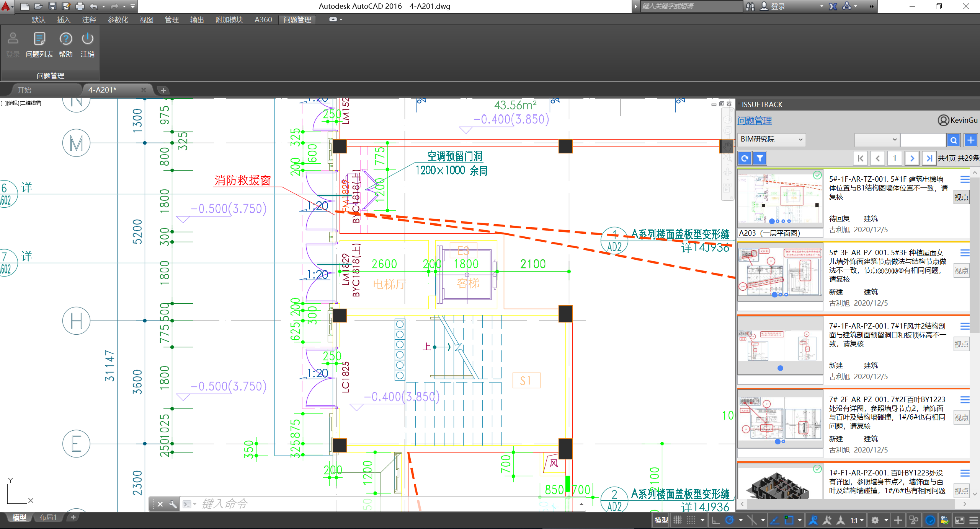Toggle ortho mode in status bar

715,520
